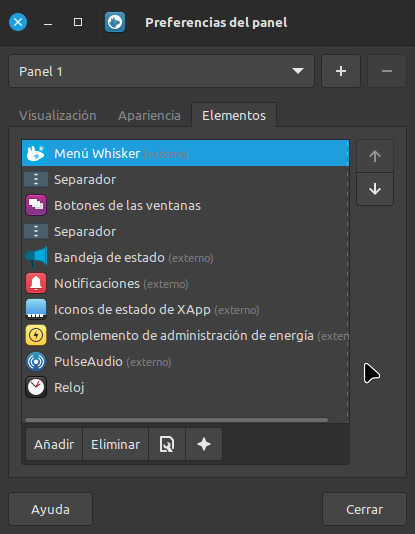
Task: Switch to the Apariencia tab
Action: point(149,115)
